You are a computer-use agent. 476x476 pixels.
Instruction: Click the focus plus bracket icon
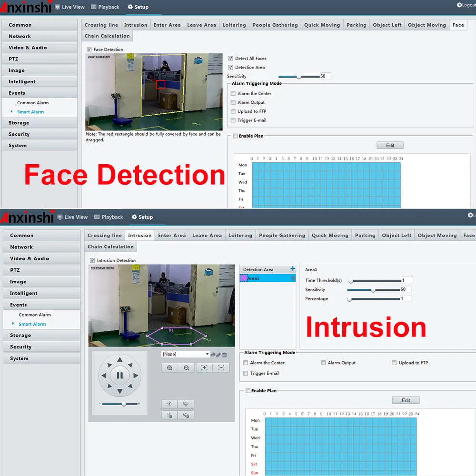[204, 367]
